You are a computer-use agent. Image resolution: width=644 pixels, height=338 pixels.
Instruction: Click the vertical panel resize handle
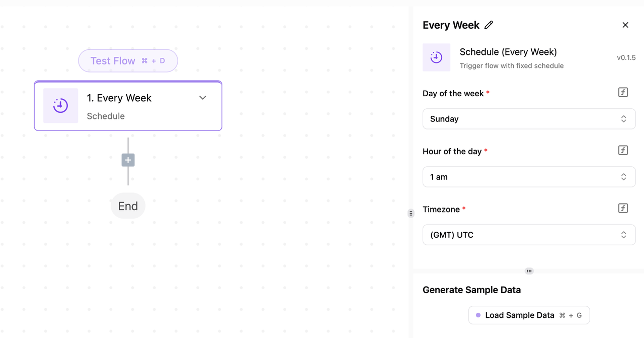411,214
